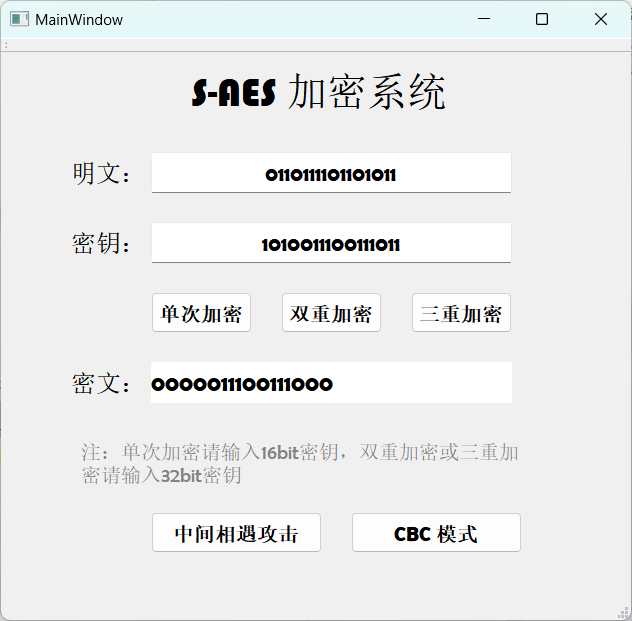Run 双重加密 double encryption
Viewport: 632px width, 621px height.
coord(331,313)
